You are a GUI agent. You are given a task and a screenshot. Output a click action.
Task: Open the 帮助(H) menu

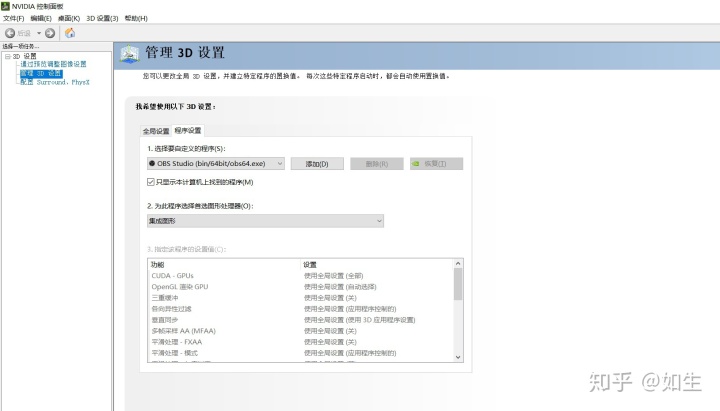[136, 18]
